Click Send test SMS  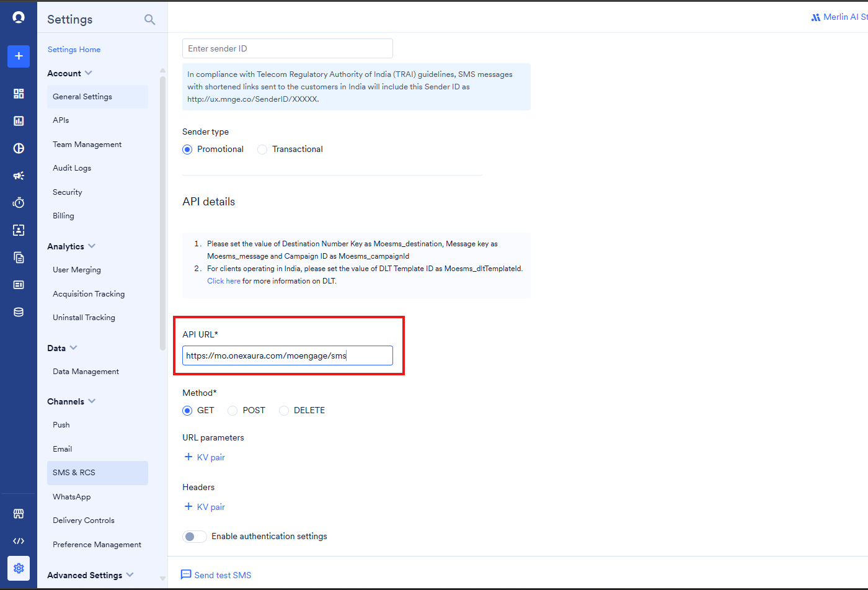pyautogui.click(x=216, y=575)
